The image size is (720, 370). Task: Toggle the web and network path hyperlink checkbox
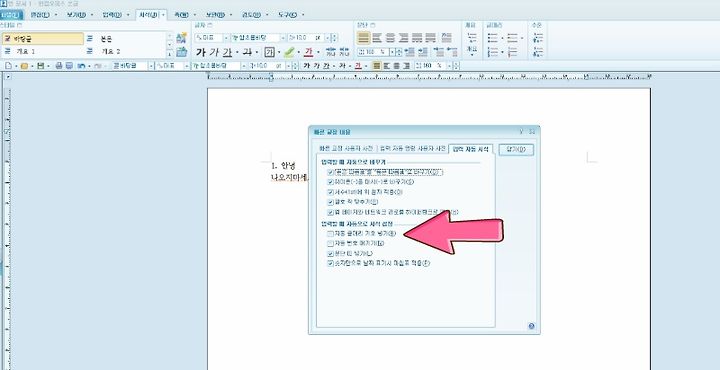coord(330,212)
